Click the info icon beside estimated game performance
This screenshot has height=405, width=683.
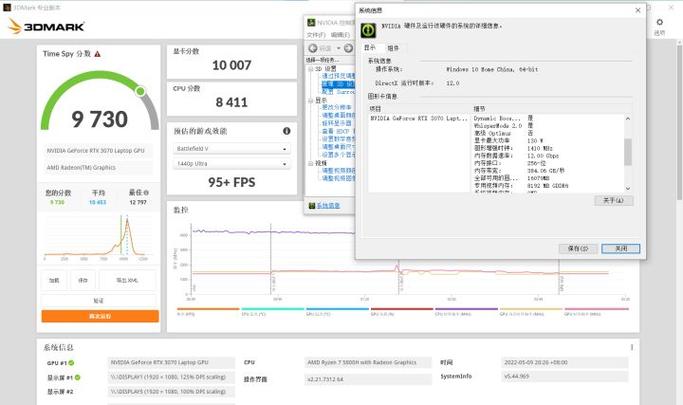287,131
